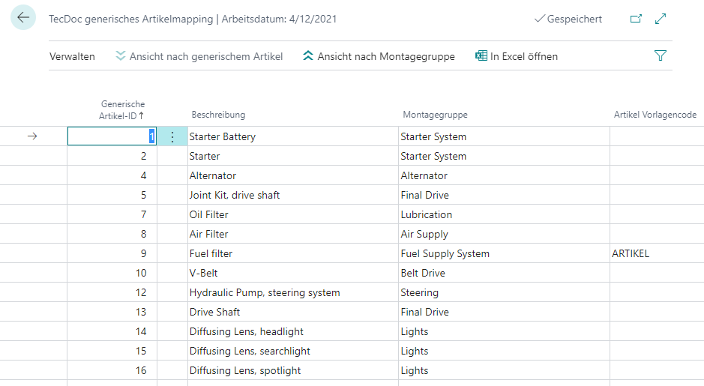Open page in new window icon
Image resolution: width=704 pixels, height=386 pixels.
click(x=636, y=19)
